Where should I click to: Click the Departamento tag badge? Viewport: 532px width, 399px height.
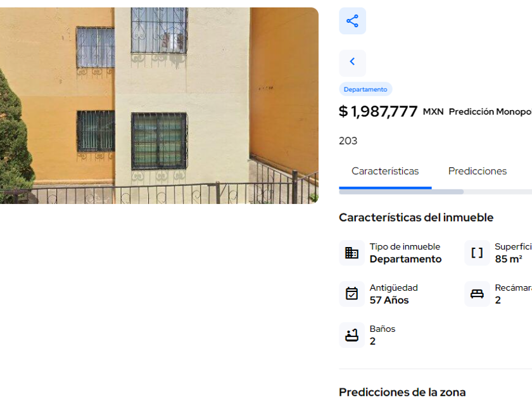pyautogui.click(x=365, y=89)
